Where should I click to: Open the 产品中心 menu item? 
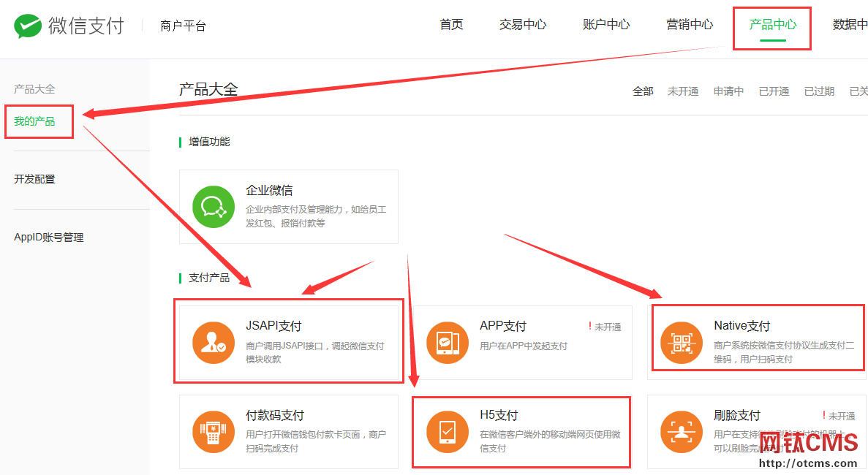tap(772, 24)
